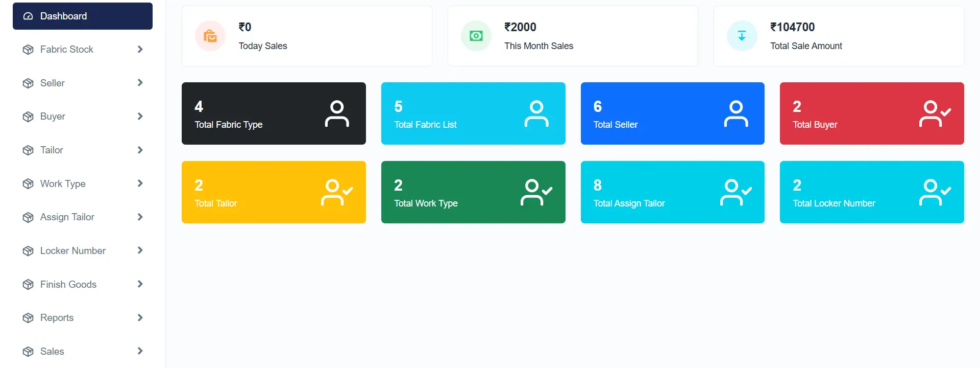The image size is (980, 368).
Task: Click the user-check icon on Total Locker Number card
Action: tap(935, 192)
